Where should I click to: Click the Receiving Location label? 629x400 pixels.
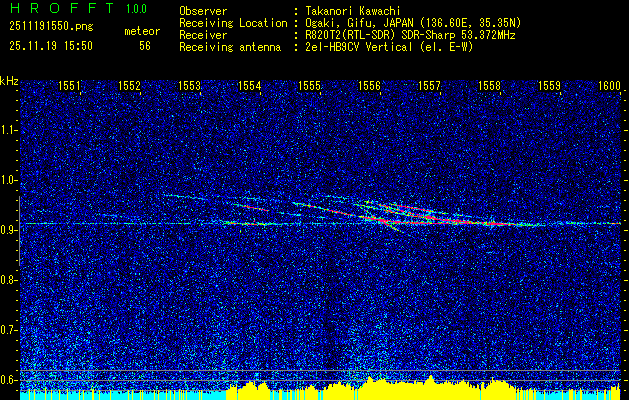pos(233,23)
